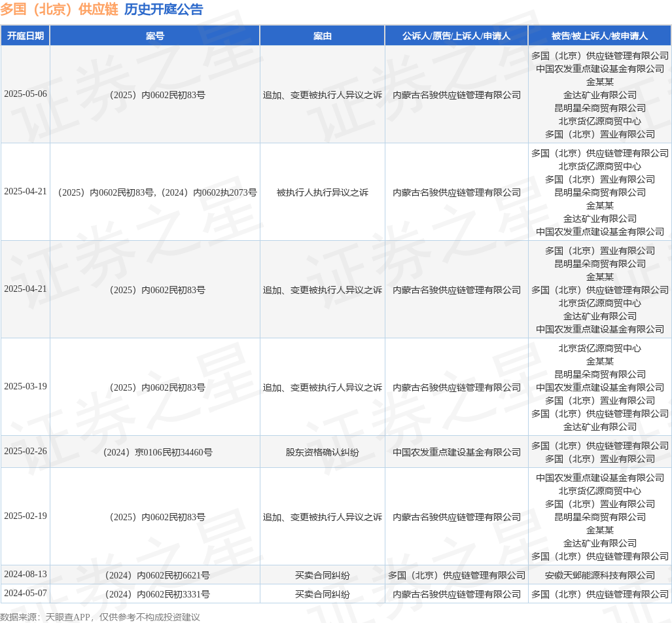
Task: Click the blue heading 历史开庭公告
Action: coord(164,9)
